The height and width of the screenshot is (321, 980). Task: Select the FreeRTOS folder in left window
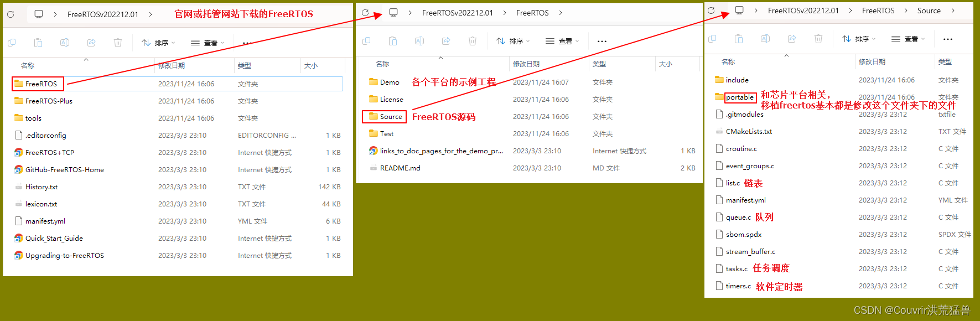[x=177, y=84]
